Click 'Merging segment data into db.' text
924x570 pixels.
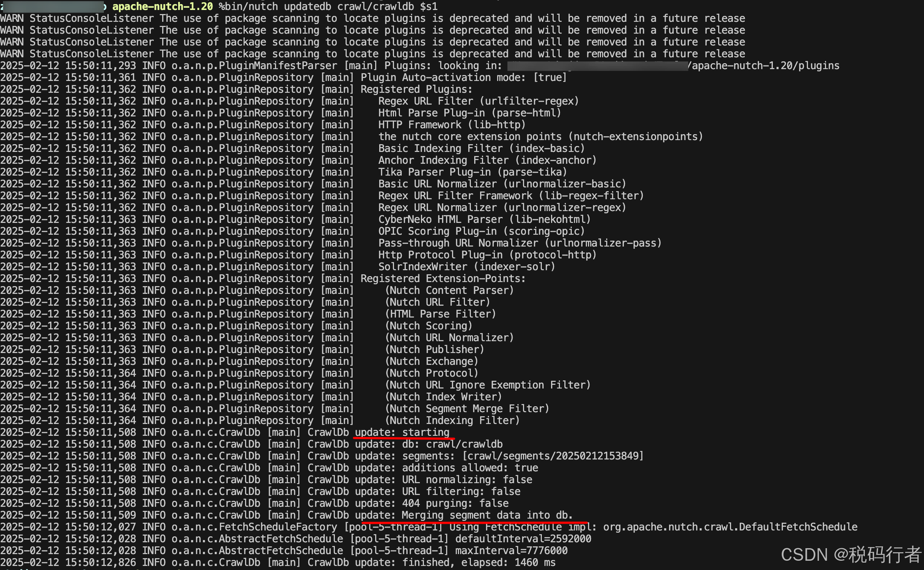coord(487,515)
